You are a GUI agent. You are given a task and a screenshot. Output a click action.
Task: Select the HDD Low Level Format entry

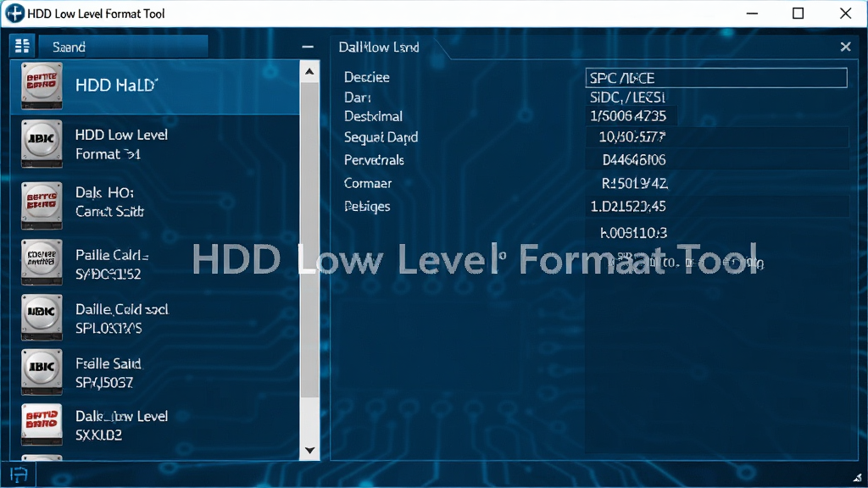pyautogui.click(x=155, y=144)
